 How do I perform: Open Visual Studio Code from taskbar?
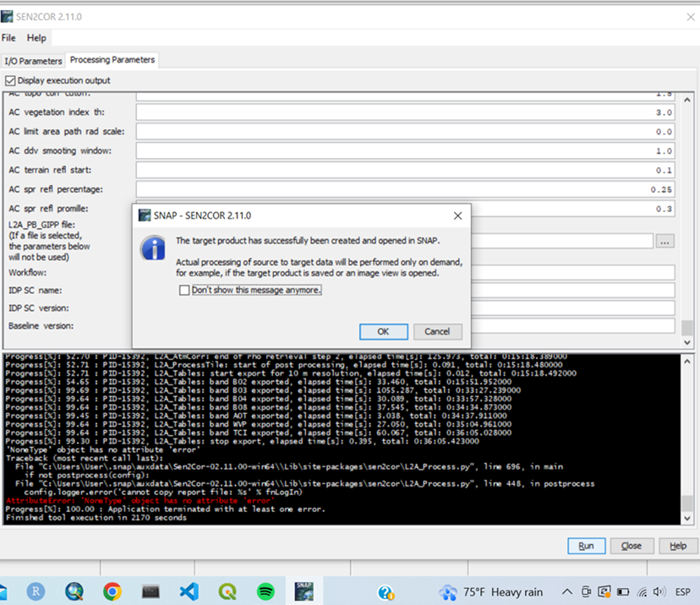click(x=189, y=592)
